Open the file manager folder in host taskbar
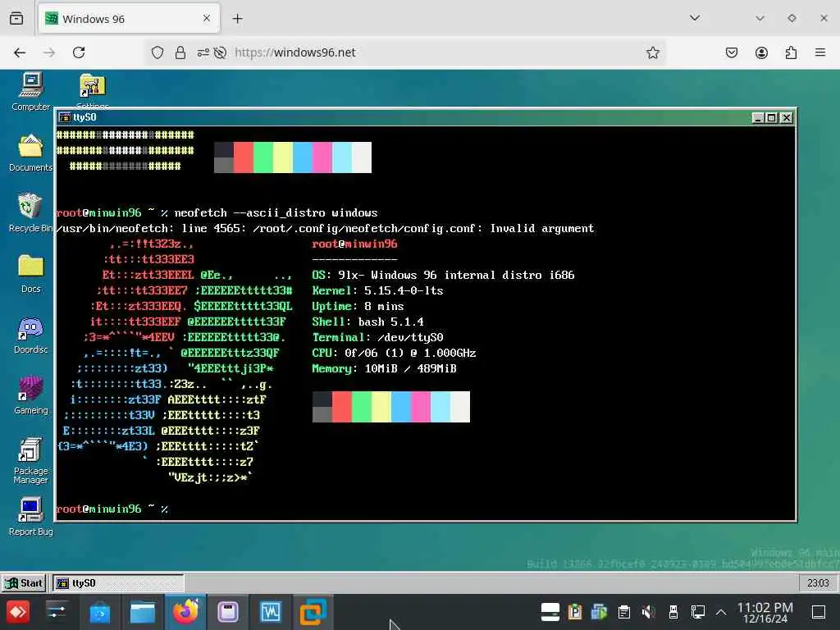The height and width of the screenshot is (630, 840). pyautogui.click(x=143, y=612)
